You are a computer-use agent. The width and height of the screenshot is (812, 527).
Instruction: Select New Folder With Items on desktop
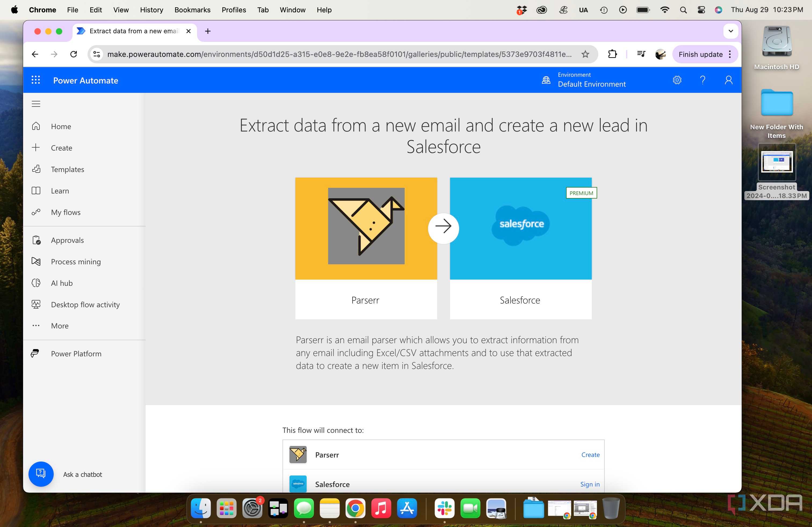777,114
